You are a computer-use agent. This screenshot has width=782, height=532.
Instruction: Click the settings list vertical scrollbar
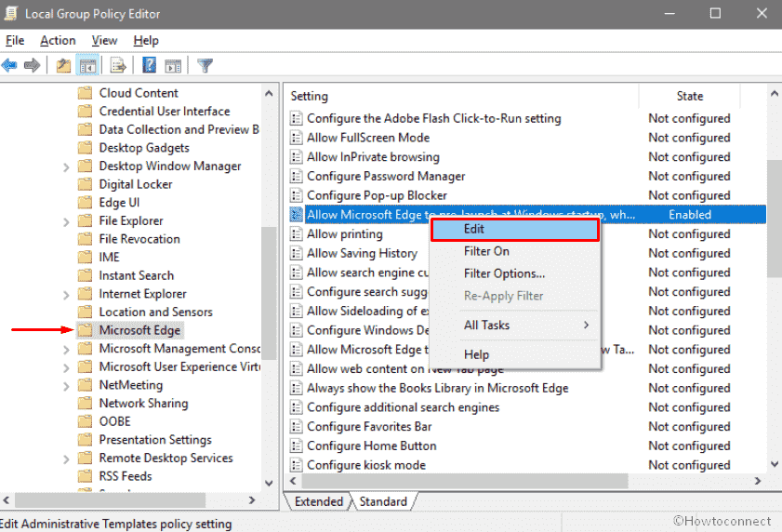774,216
